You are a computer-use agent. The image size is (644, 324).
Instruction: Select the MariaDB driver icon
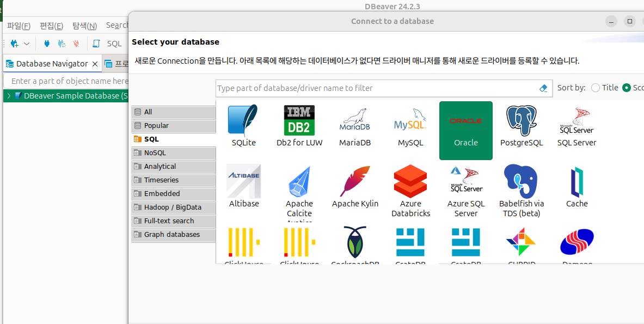pos(354,125)
